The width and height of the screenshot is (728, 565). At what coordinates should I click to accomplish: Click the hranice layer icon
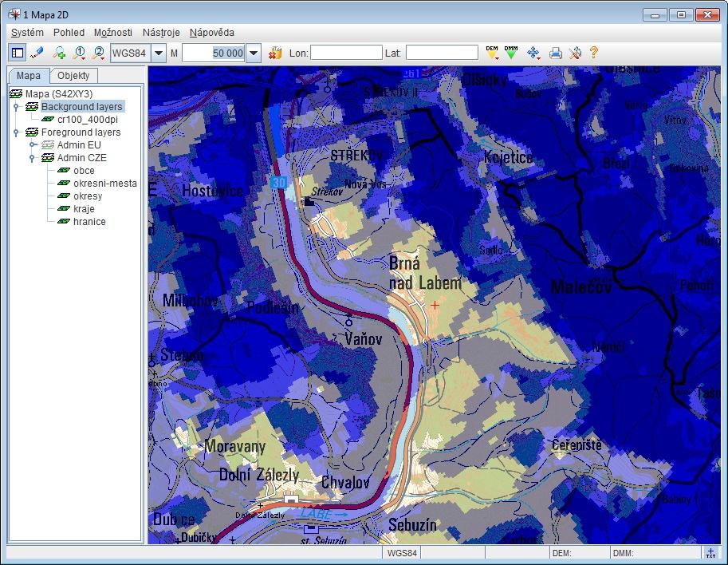[64, 222]
